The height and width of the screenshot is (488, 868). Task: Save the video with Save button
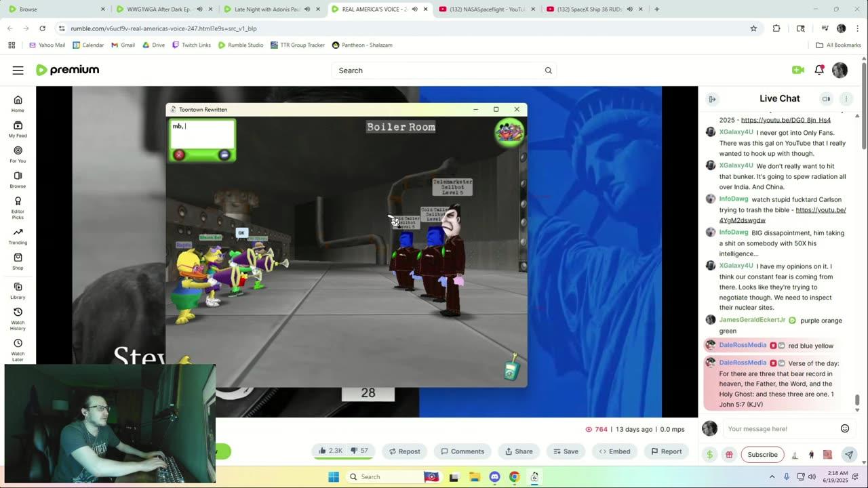566,451
